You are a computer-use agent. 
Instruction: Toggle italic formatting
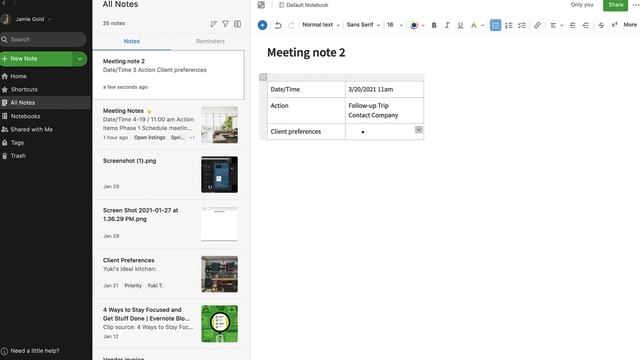click(x=447, y=25)
